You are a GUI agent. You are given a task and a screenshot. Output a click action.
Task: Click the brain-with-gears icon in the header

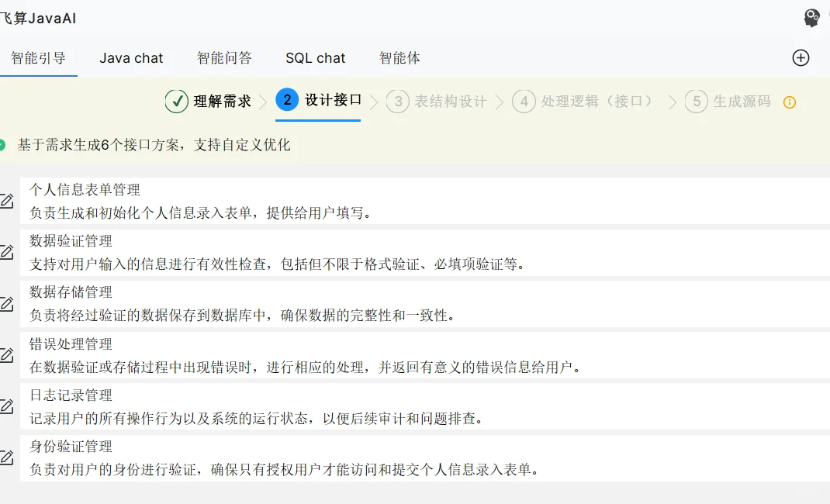812,17
